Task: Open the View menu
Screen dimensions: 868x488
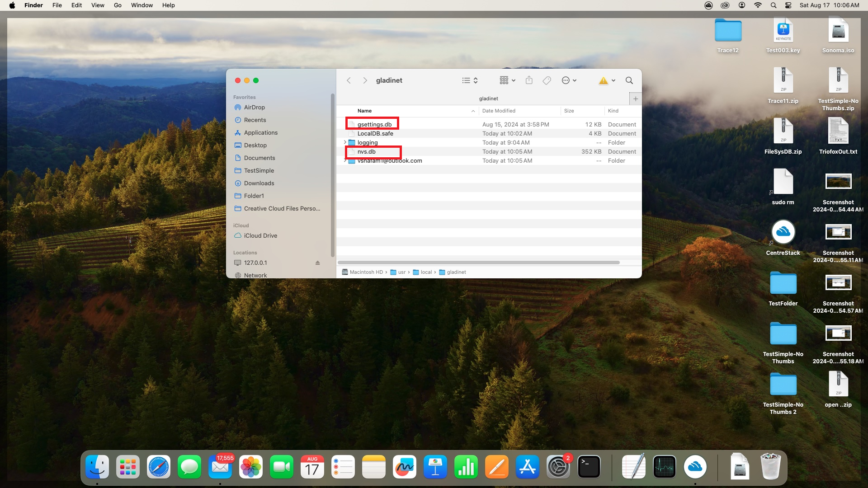Action: [x=98, y=5]
